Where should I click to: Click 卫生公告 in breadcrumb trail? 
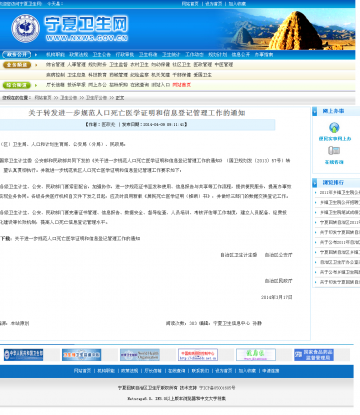(x=68, y=98)
